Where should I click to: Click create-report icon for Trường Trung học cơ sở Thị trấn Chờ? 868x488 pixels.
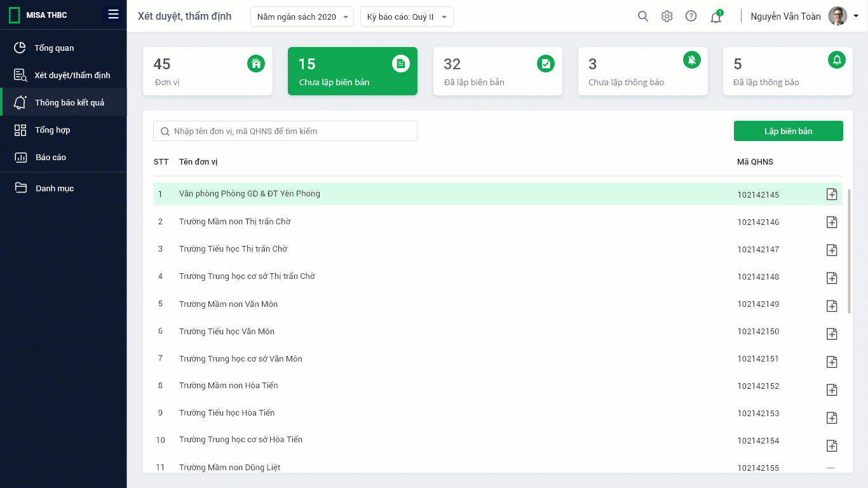(832, 278)
